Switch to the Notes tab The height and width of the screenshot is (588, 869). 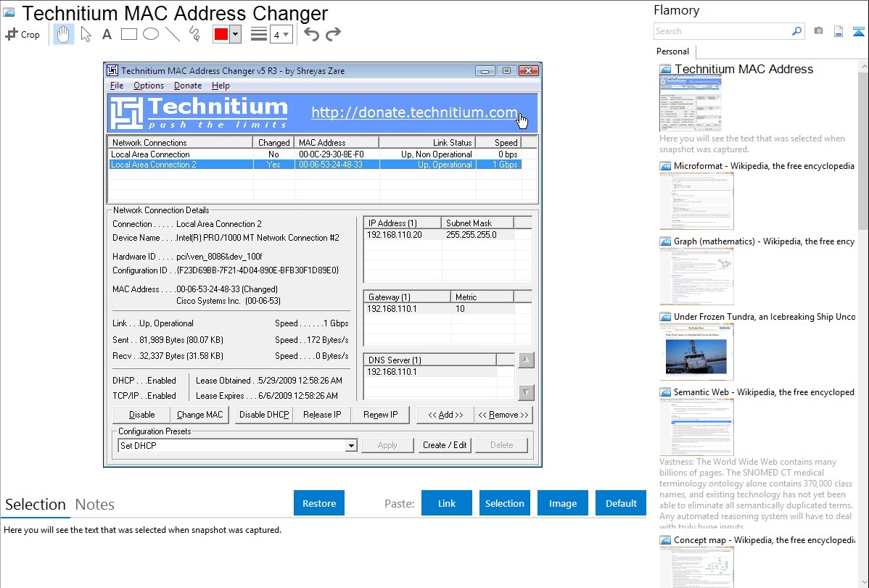(95, 505)
